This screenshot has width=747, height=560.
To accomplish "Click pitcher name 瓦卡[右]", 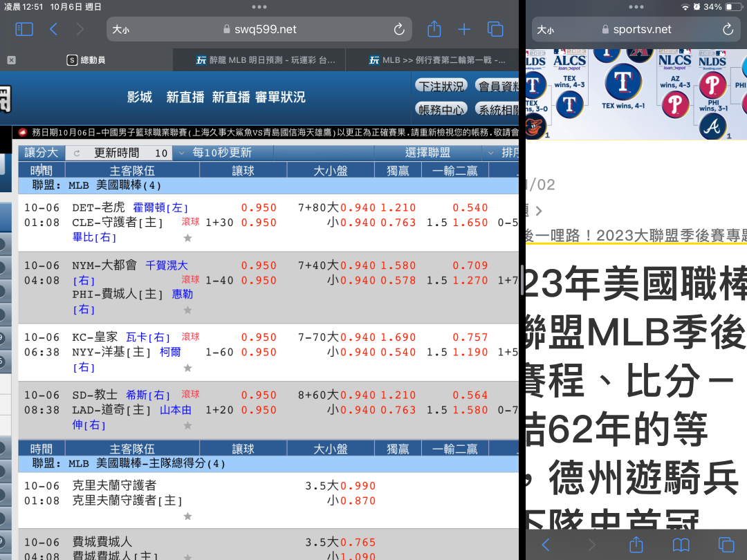I will click(148, 337).
